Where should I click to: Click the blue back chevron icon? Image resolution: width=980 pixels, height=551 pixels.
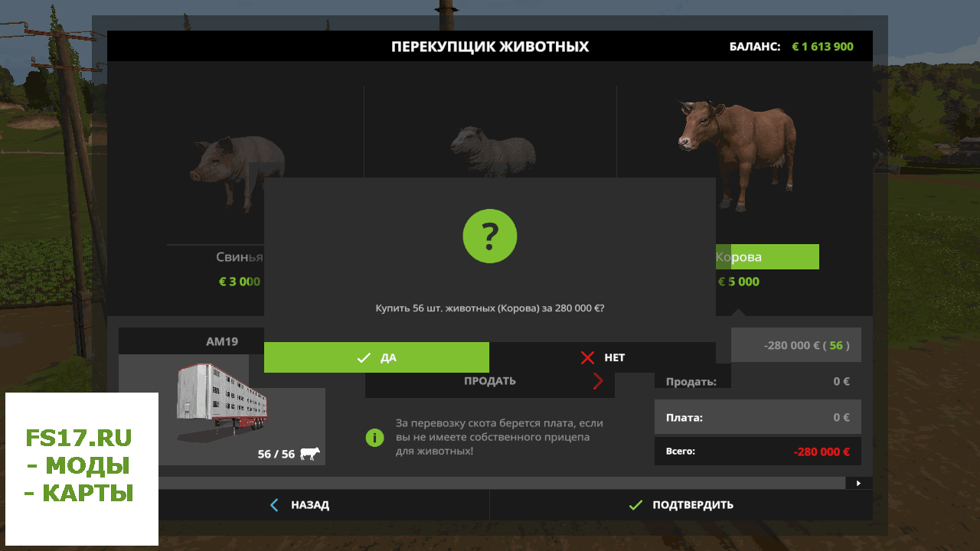274,505
